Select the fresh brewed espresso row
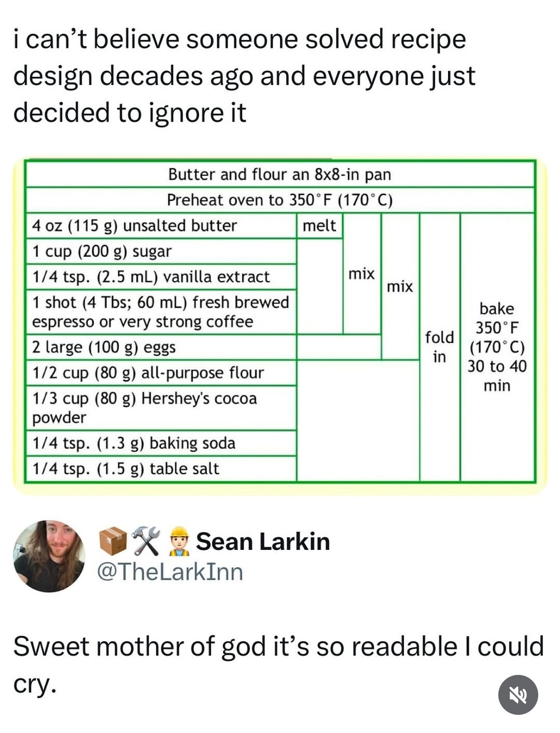 tap(161, 312)
